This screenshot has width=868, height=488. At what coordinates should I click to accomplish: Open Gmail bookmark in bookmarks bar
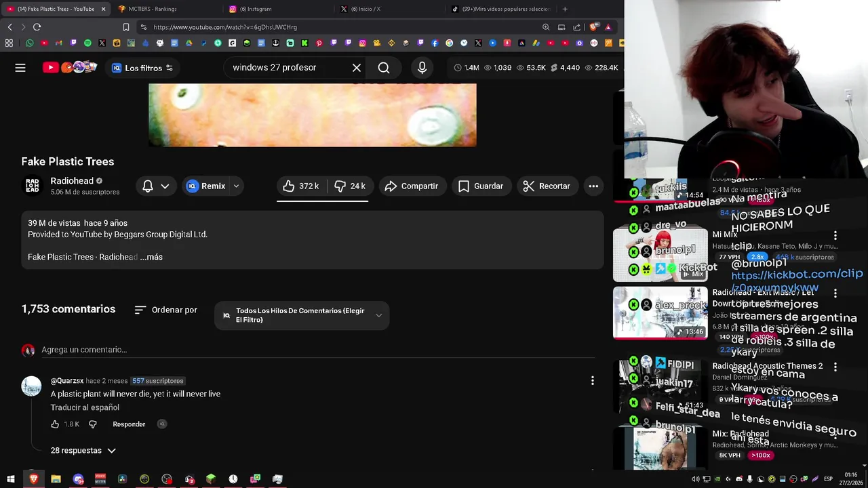tap(58, 43)
